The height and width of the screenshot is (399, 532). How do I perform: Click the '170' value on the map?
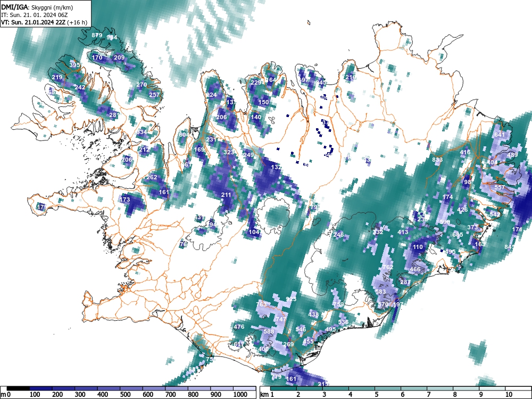[x=97, y=57]
